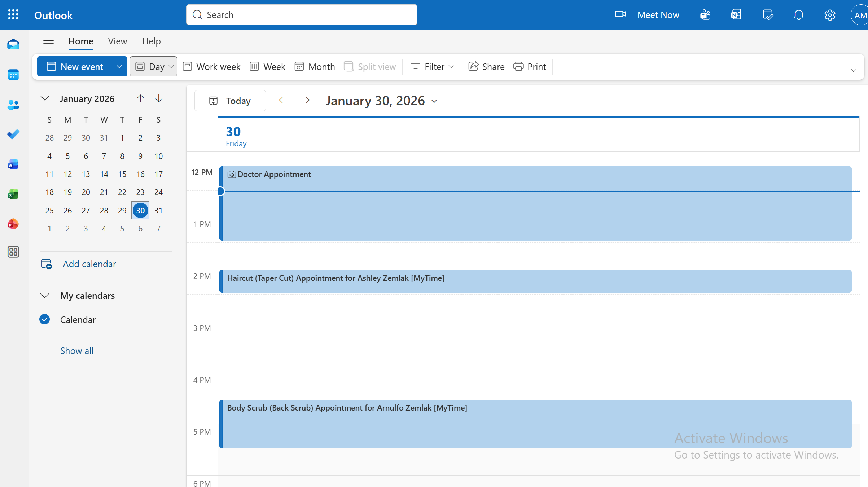
Task: Toggle the hamburger navigation pane button
Action: coord(48,41)
